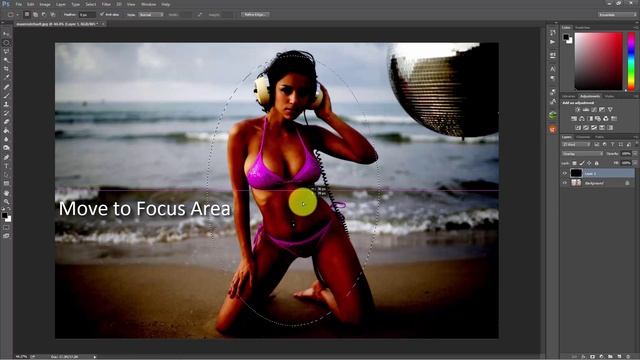Select the Eyedropper tool
This screenshot has height=360, width=640.
pos(6,78)
